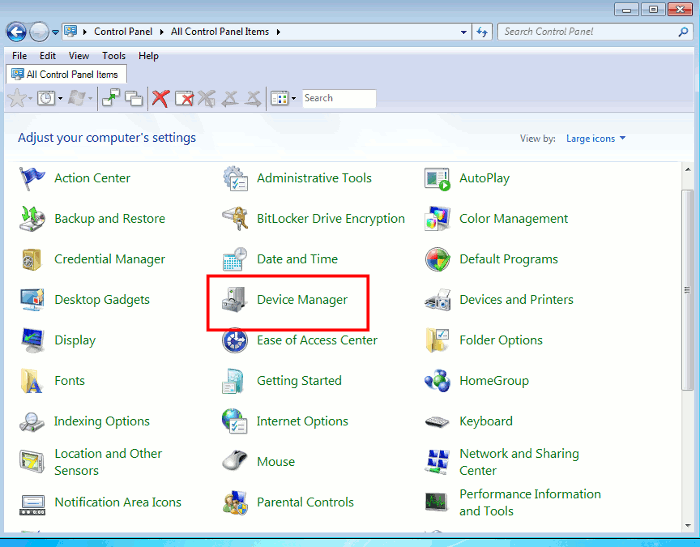Image resolution: width=700 pixels, height=547 pixels.
Task: Click the magnifier icon in Search Control Panel
Action: [x=683, y=32]
